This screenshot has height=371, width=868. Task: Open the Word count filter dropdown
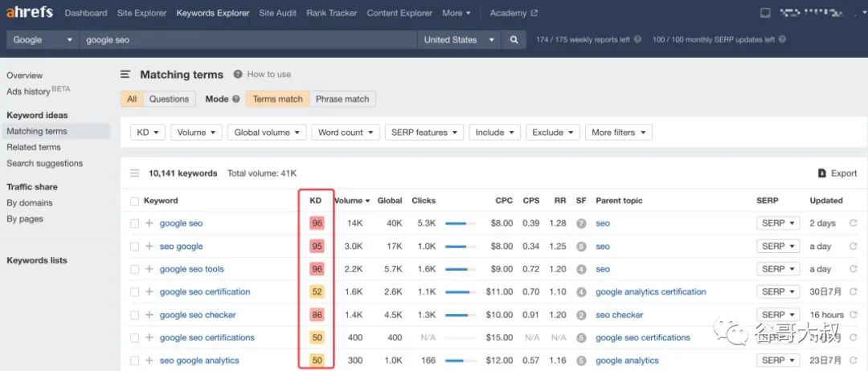(346, 132)
